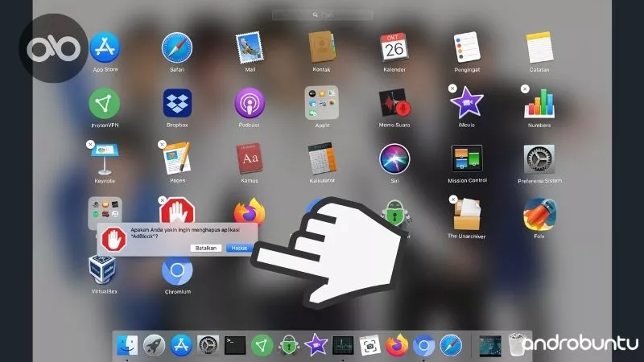Viewport: 644px width, 362px height.
Task: Open App Store from the Dock
Action: pos(181,345)
